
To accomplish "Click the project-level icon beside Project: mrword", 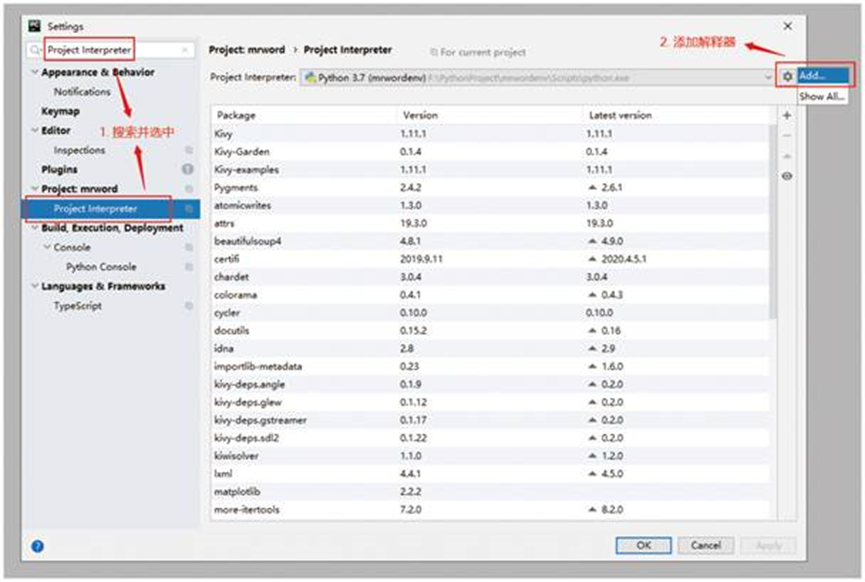I will (x=189, y=189).
